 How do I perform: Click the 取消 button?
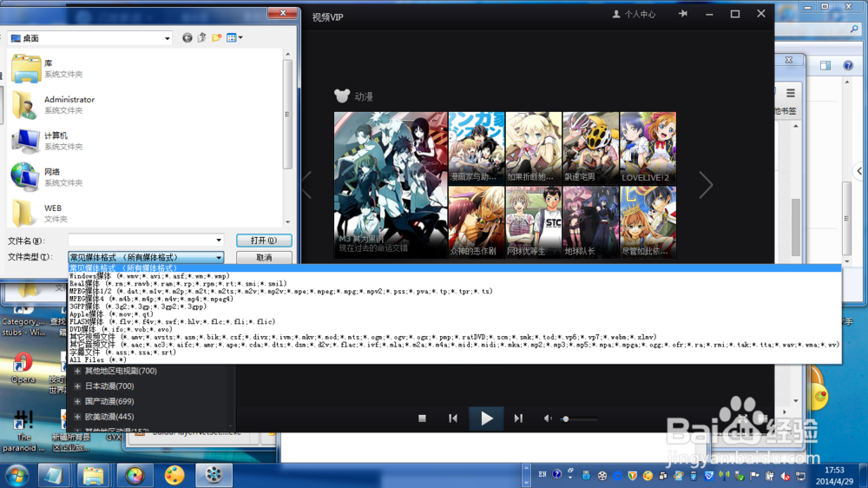coord(264,258)
